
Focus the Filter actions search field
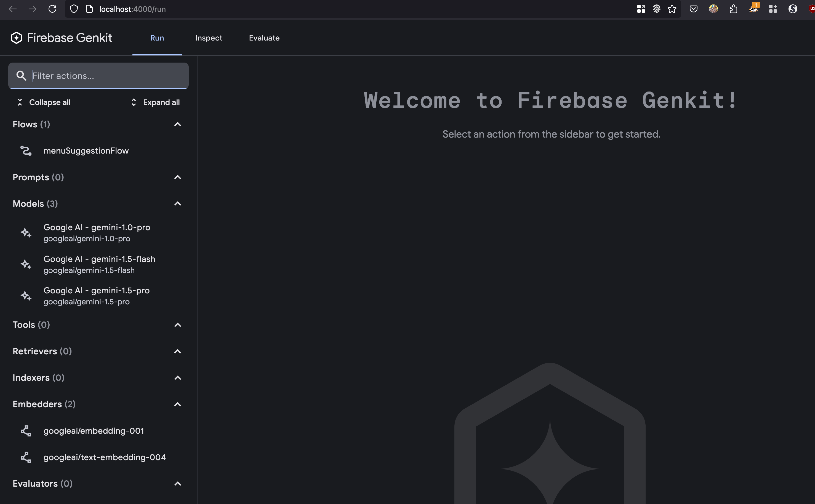[107, 76]
